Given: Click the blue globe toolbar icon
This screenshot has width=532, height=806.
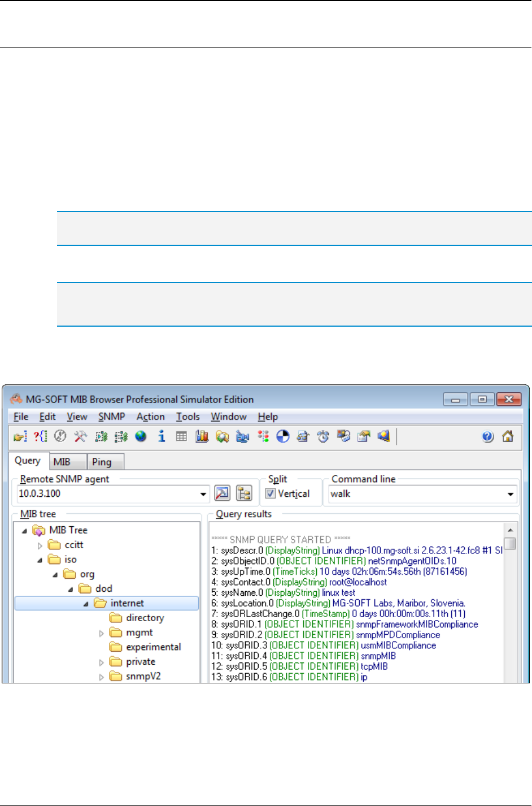Looking at the screenshot, I should tap(141, 436).
